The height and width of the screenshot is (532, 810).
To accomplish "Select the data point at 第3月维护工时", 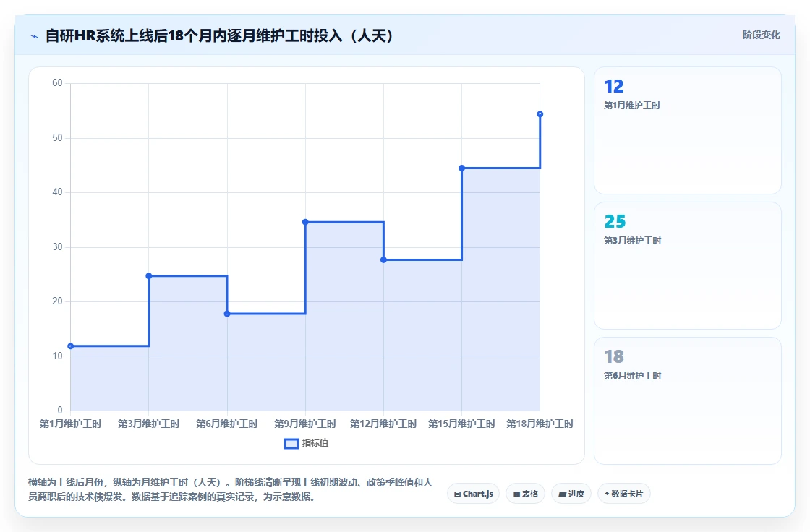I will tap(149, 276).
